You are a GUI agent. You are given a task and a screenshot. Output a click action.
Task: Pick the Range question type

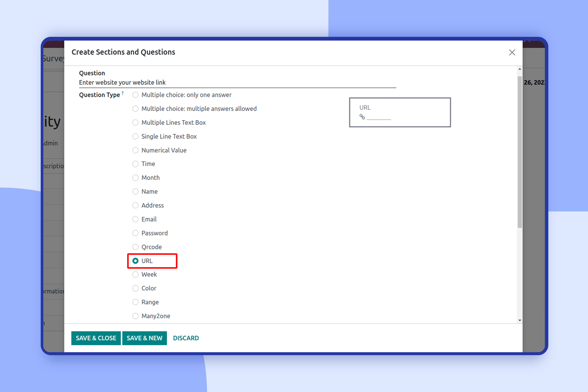pyautogui.click(x=135, y=302)
